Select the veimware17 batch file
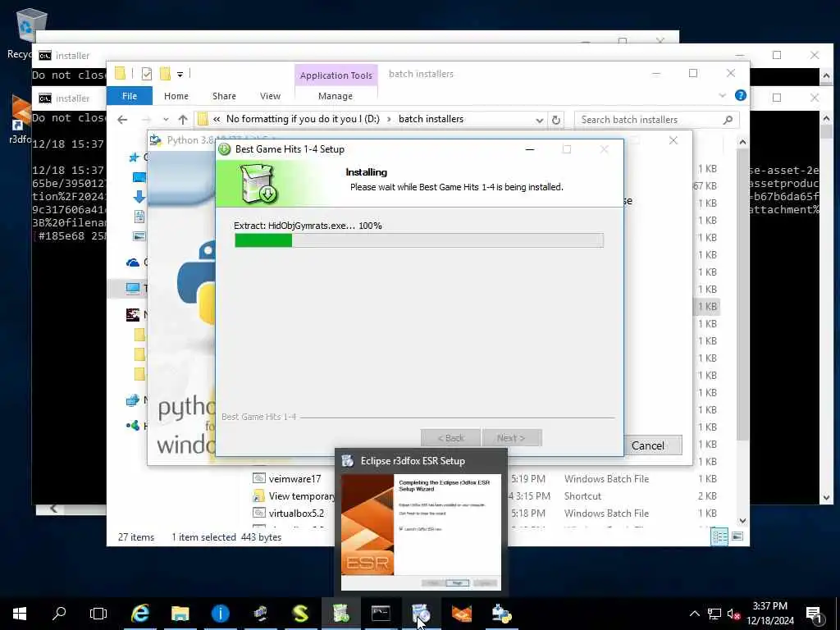The image size is (840, 630). [x=294, y=479]
